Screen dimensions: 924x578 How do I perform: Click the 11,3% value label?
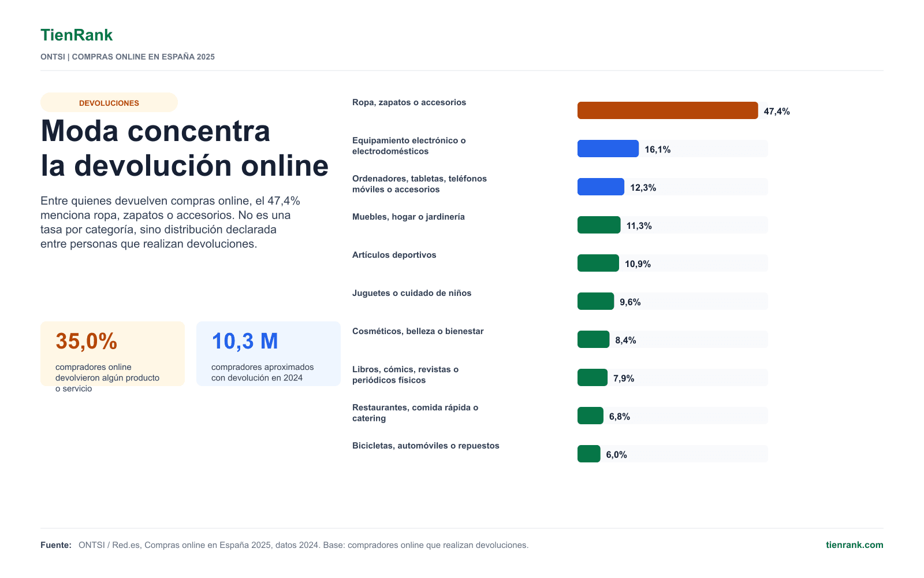[639, 225]
